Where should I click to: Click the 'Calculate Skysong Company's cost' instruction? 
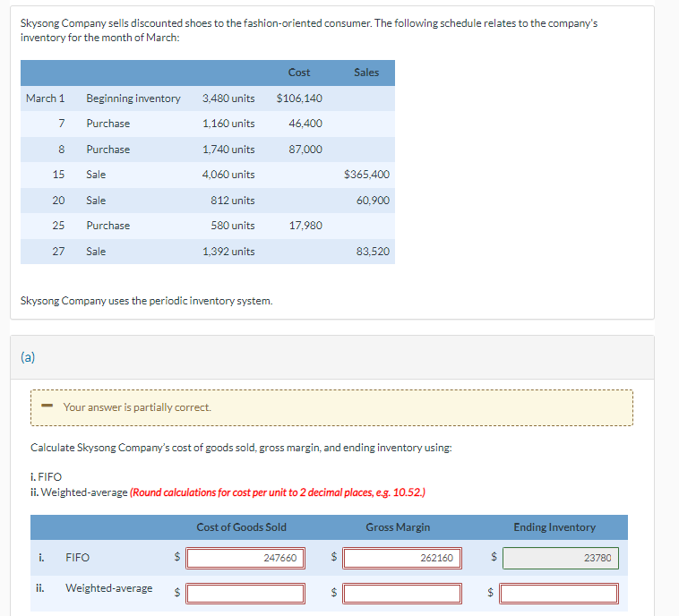click(x=241, y=448)
